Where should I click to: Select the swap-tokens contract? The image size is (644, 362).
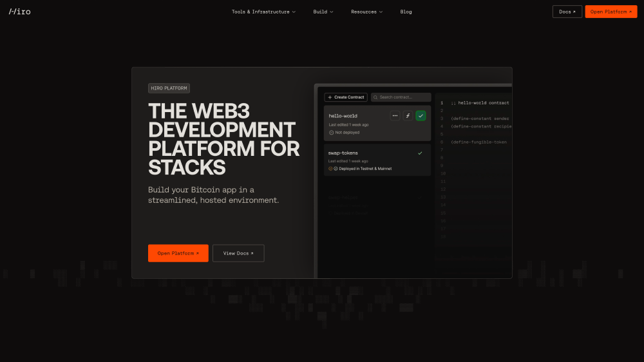point(377,160)
